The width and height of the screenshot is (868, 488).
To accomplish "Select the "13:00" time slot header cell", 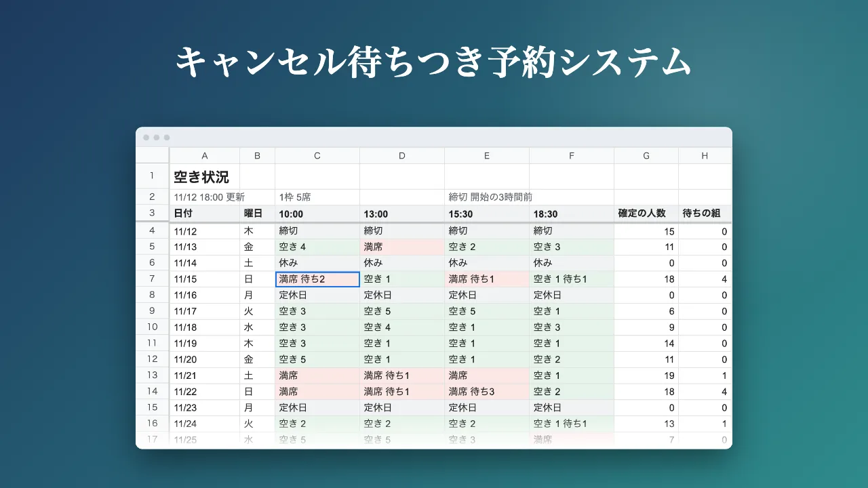I will coord(402,213).
